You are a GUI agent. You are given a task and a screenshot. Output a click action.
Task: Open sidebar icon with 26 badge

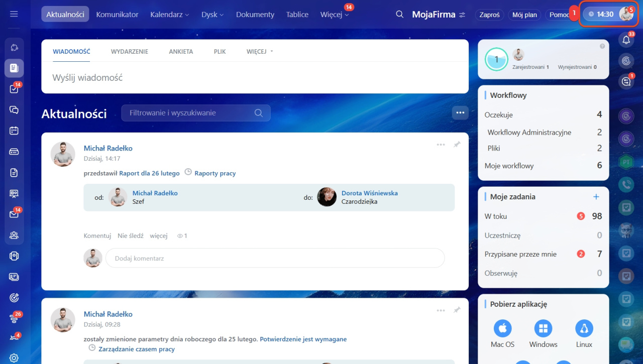[14, 318]
